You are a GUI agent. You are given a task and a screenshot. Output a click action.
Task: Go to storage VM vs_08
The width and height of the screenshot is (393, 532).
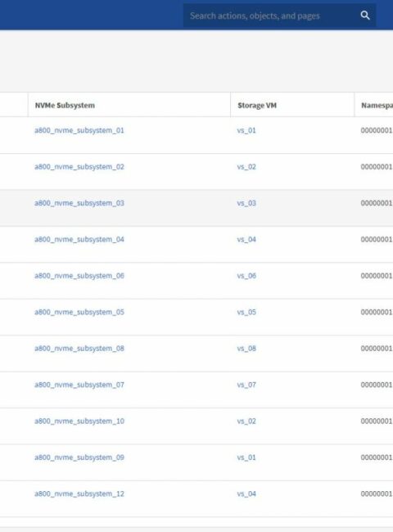pyautogui.click(x=246, y=348)
